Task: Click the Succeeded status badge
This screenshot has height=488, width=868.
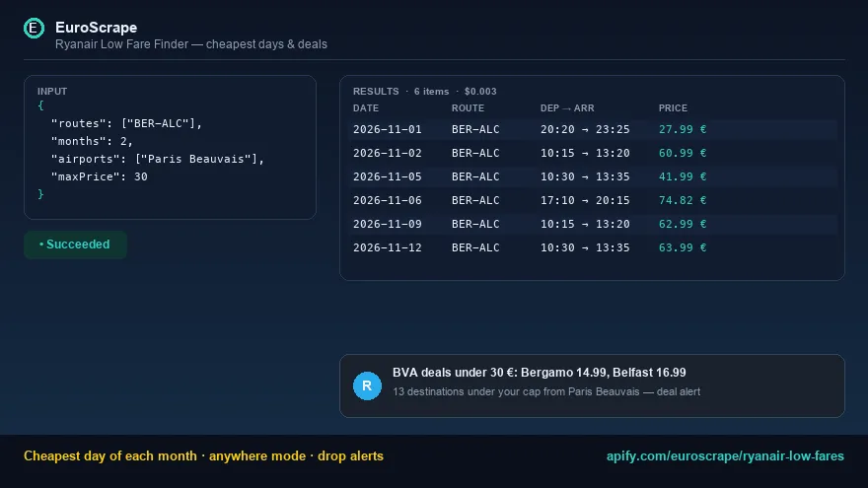Action: click(75, 244)
